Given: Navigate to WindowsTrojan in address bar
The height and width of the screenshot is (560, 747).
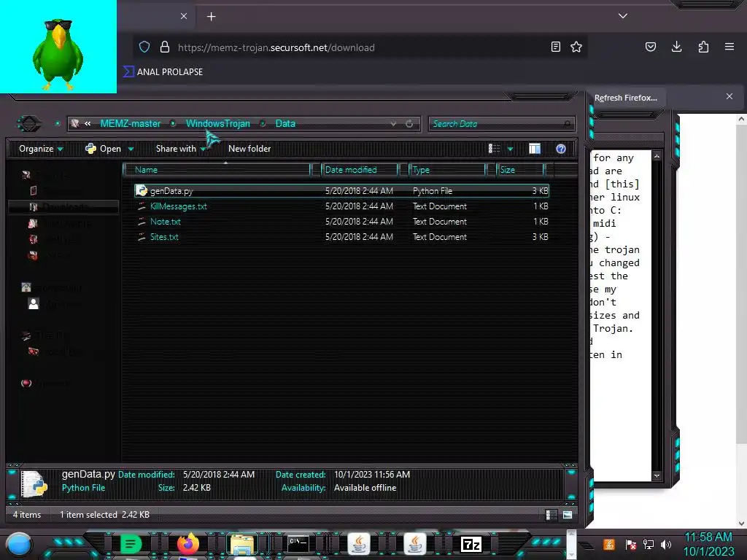Looking at the screenshot, I should 217,124.
